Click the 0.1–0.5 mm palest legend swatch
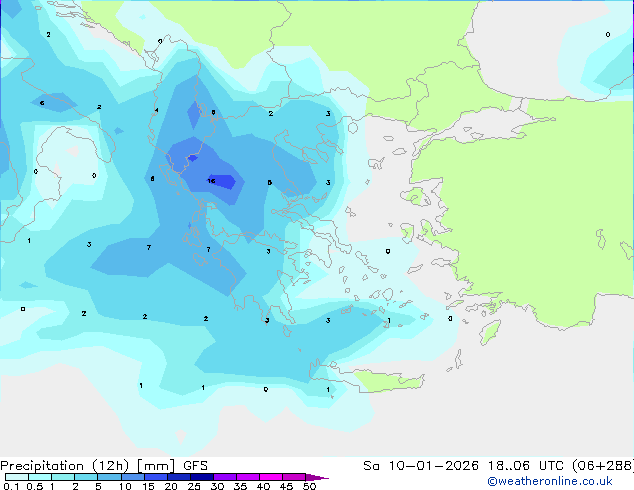The width and height of the screenshot is (634, 490). 17,477
